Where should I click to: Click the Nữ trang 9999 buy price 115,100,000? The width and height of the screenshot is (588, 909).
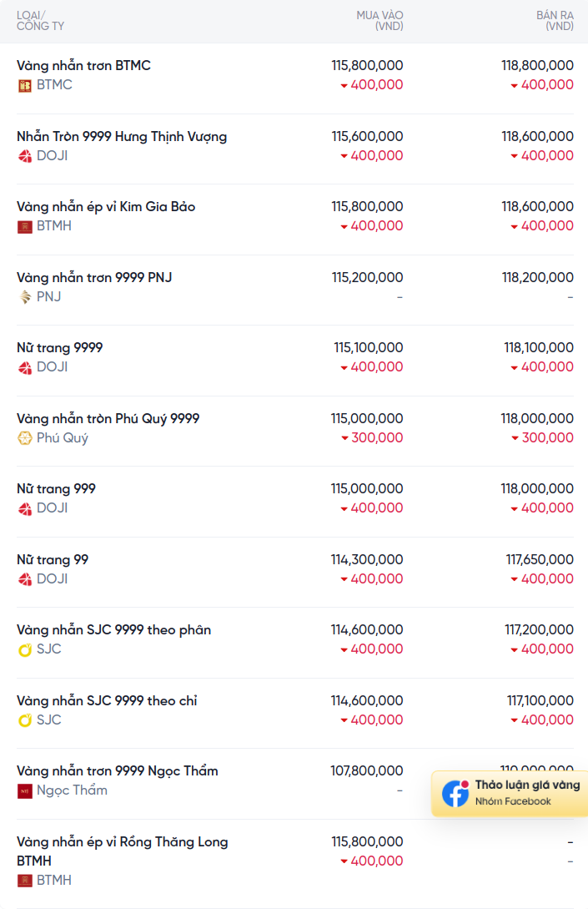pos(368,348)
